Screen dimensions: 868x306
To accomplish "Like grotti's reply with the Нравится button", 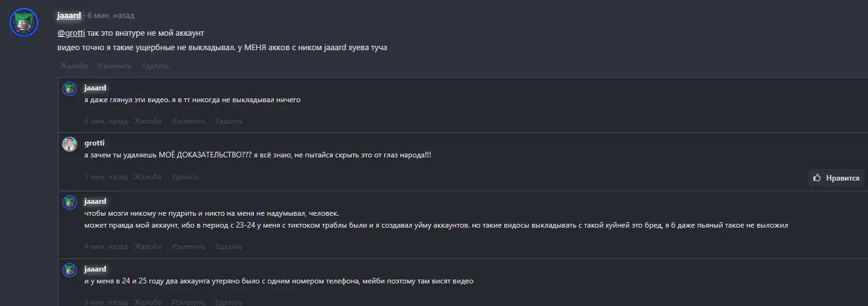I will pyautogui.click(x=836, y=178).
